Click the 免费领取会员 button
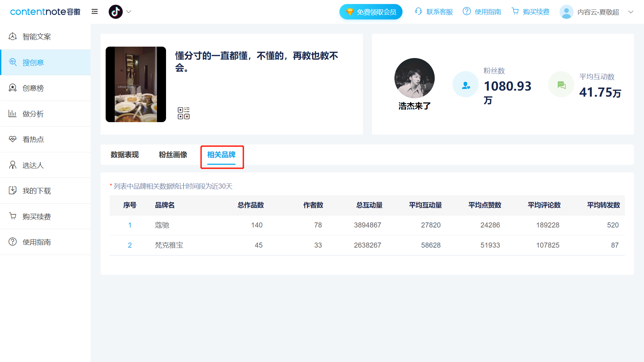This screenshot has height=362, width=644. [x=371, y=12]
